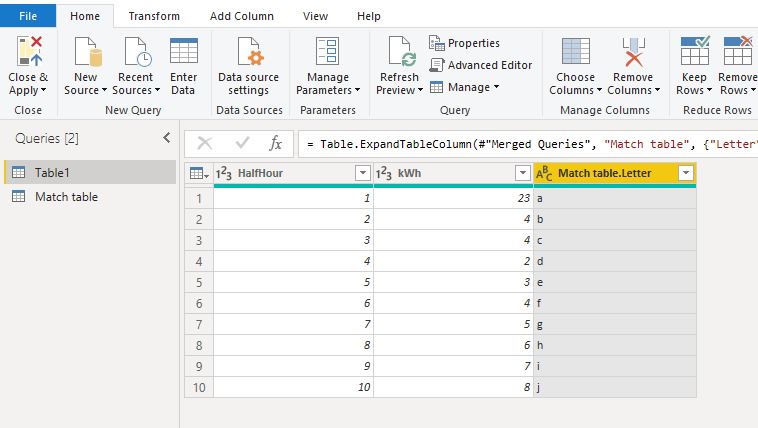Click the fx function icon
Image resolution: width=758 pixels, height=428 pixels.
[276, 143]
